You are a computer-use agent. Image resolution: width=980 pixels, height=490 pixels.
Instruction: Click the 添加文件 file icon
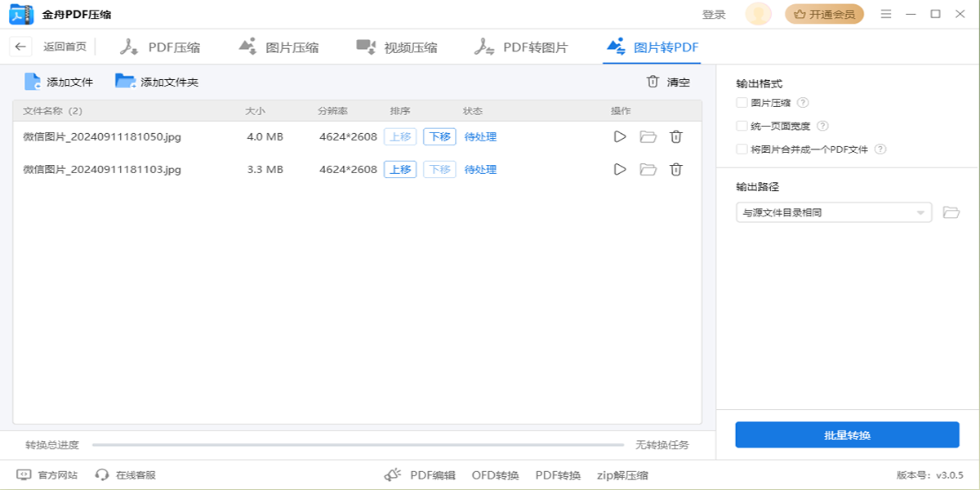(33, 82)
